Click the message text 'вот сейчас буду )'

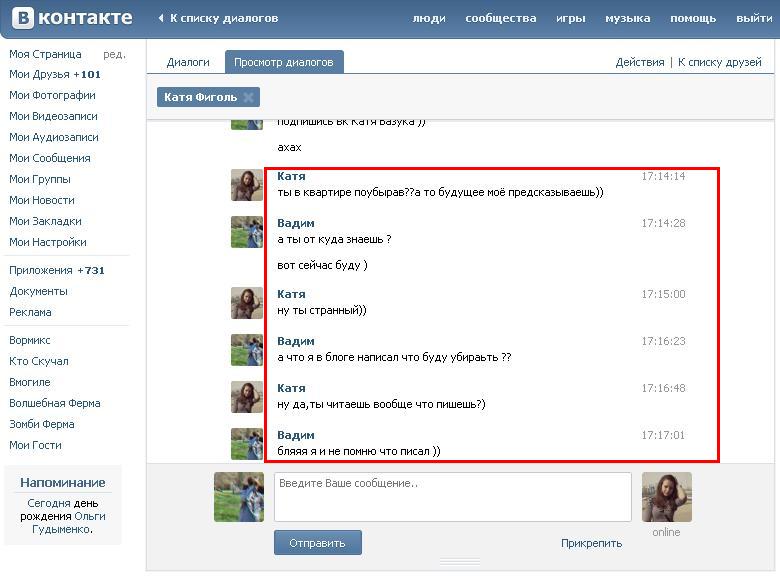322,265
